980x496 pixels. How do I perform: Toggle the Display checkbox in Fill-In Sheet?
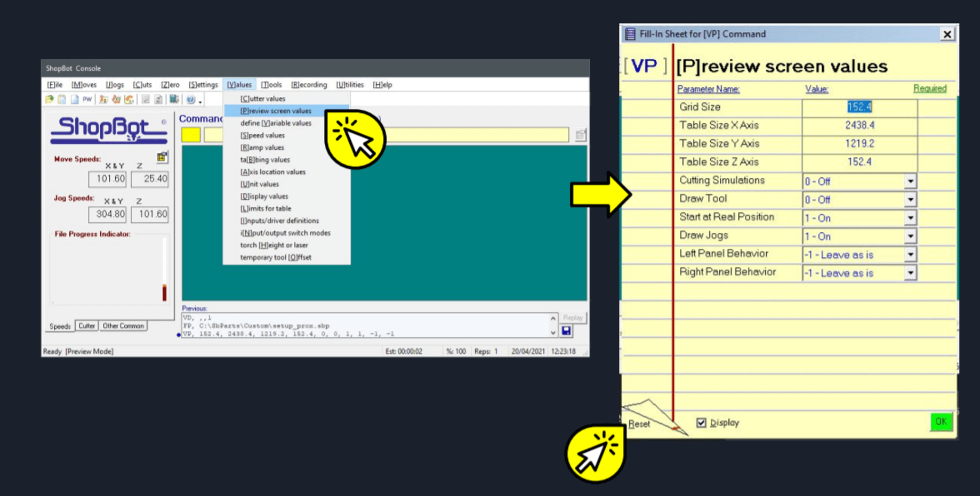pos(701,422)
